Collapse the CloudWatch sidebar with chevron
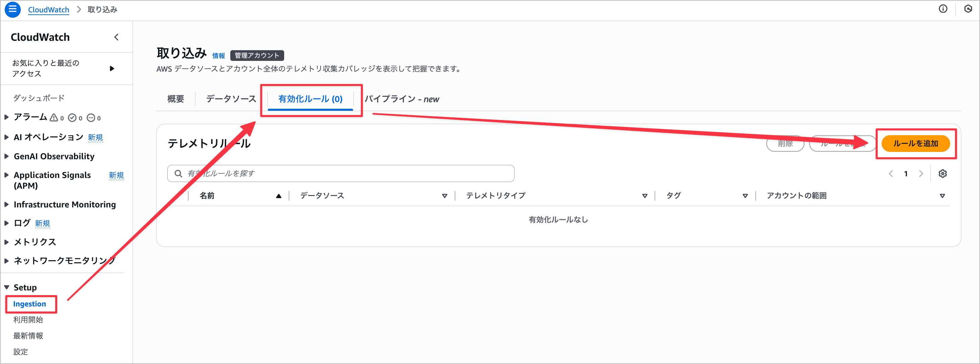 [116, 37]
